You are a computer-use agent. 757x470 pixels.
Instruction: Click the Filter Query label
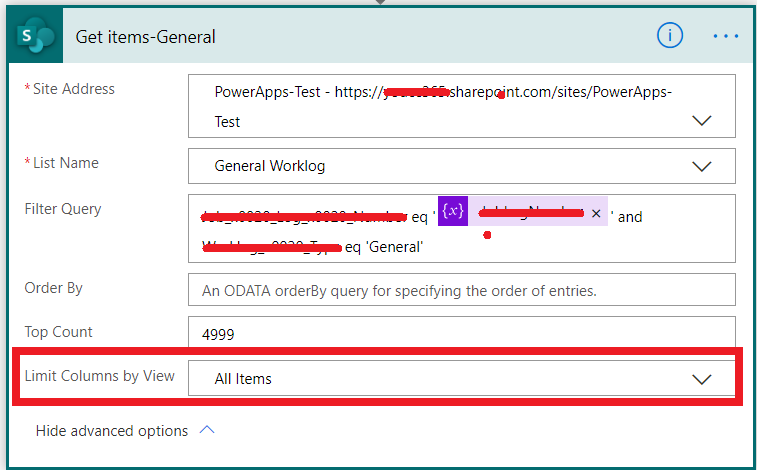[63, 209]
